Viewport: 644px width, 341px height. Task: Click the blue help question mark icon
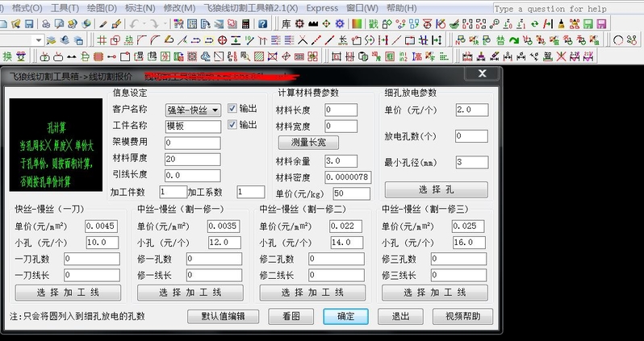[x=263, y=24]
